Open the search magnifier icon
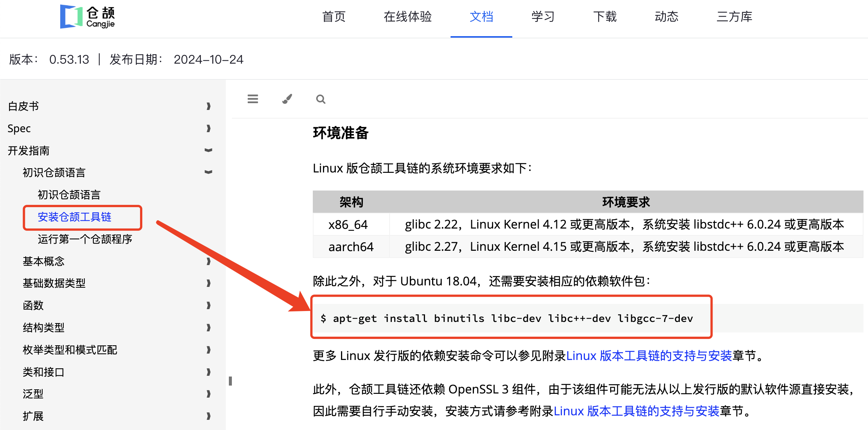Screen dimensions: 868x430 click(321, 99)
